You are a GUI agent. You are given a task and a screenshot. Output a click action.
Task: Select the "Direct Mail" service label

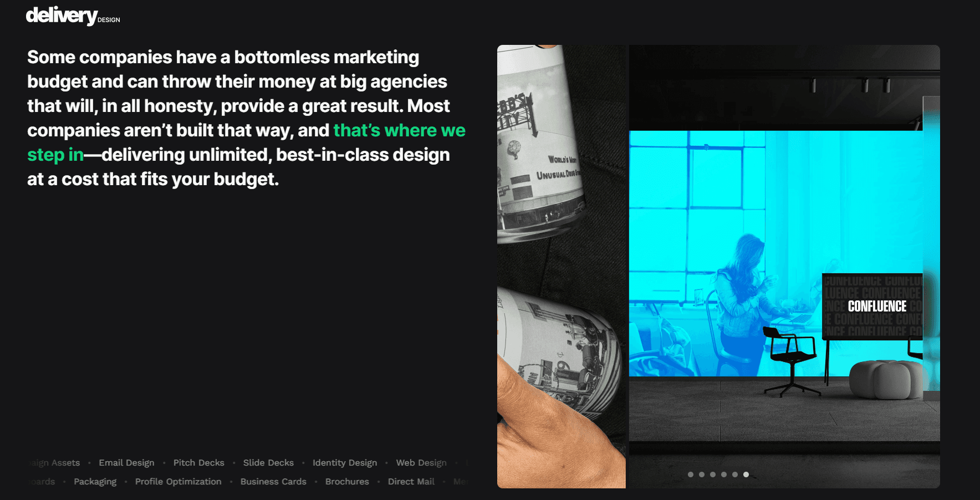point(411,482)
